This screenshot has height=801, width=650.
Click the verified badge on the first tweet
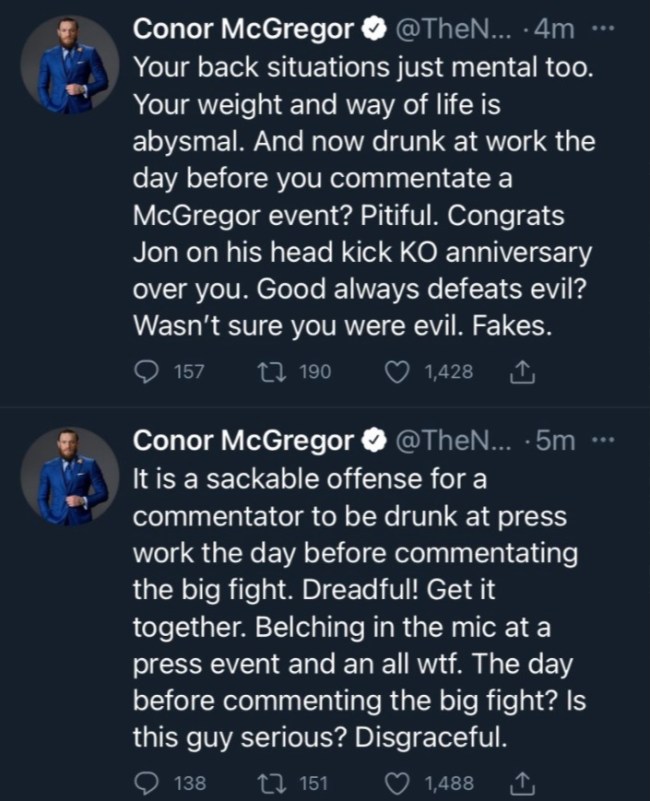point(370,31)
